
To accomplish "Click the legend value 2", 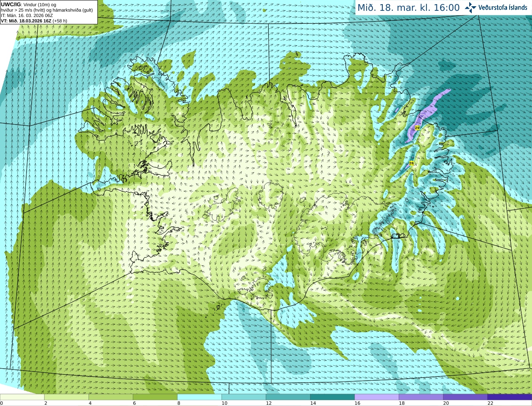I will (46, 403).
